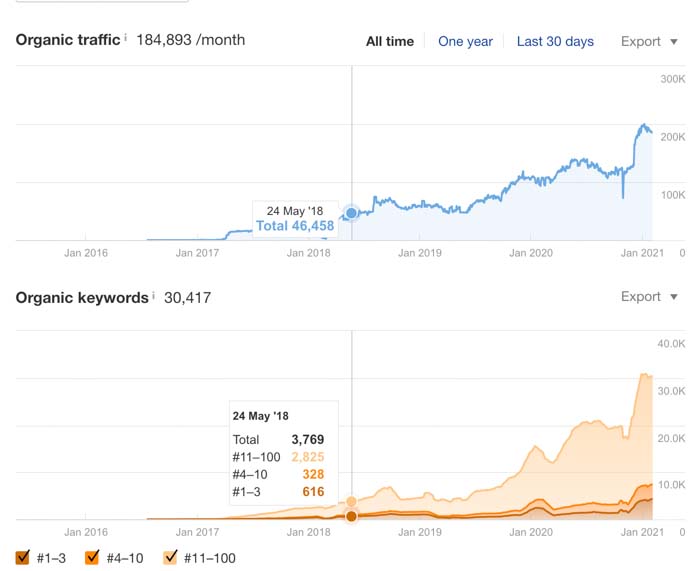This screenshot has height=571, width=700.
Task: Click the 100K axis label on traffic chart
Action: coord(673,195)
